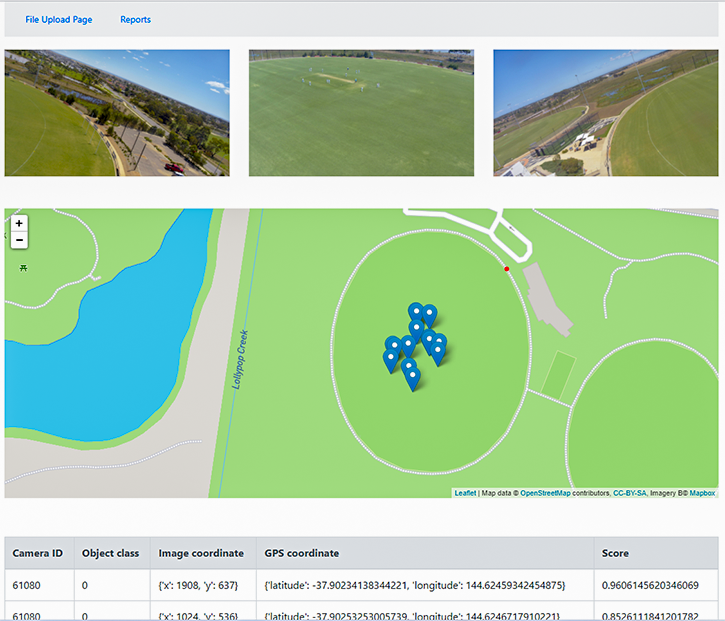Viewport: 725px width, 621px height.
Task: Click the GPS coordinate column header
Action: point(301,553)
